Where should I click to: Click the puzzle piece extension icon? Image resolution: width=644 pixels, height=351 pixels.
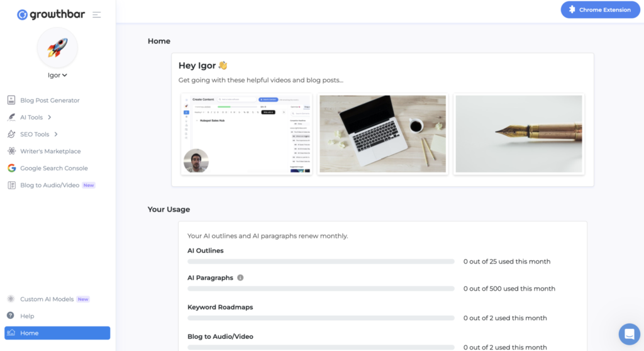(572, 9)
